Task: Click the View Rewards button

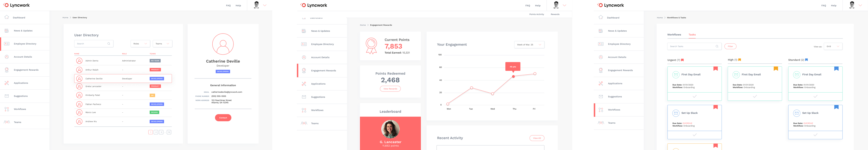Action: 390,89
